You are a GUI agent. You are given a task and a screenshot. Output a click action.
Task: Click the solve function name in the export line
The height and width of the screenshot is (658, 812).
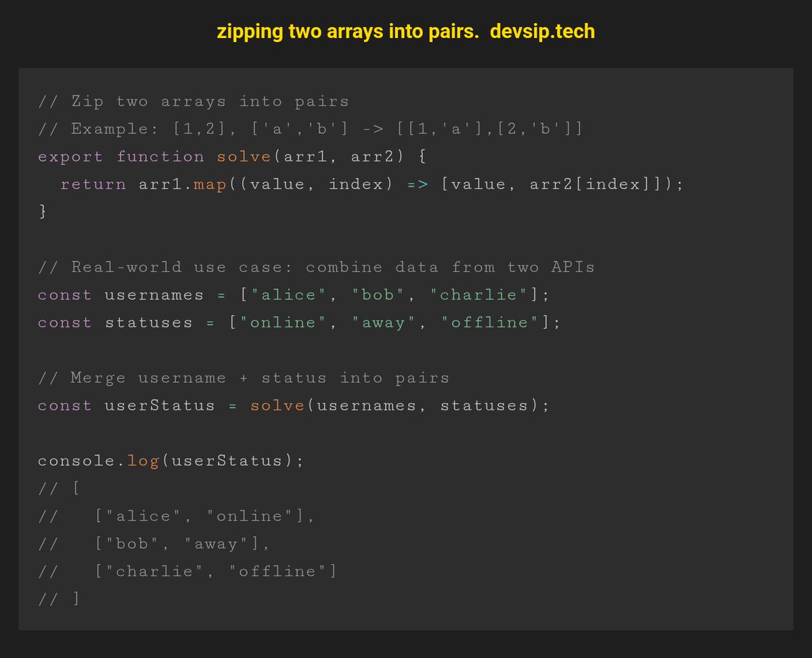244,156
